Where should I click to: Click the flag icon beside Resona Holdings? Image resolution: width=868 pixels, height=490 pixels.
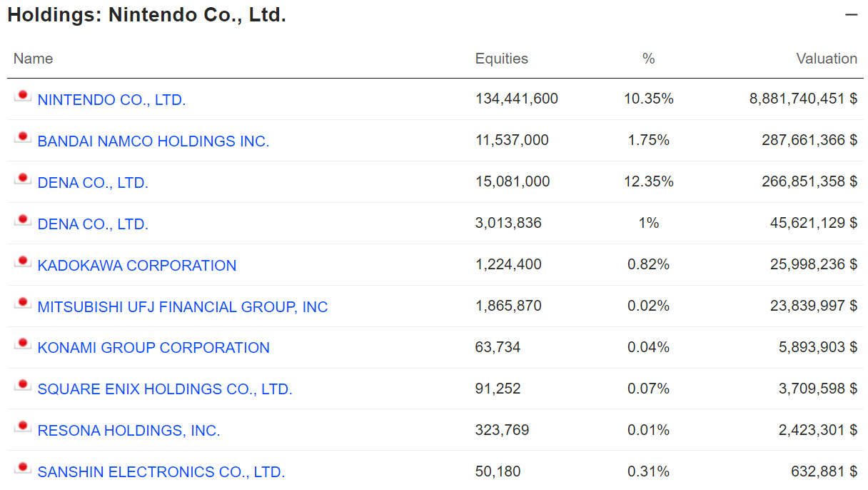tap(22, 427)
